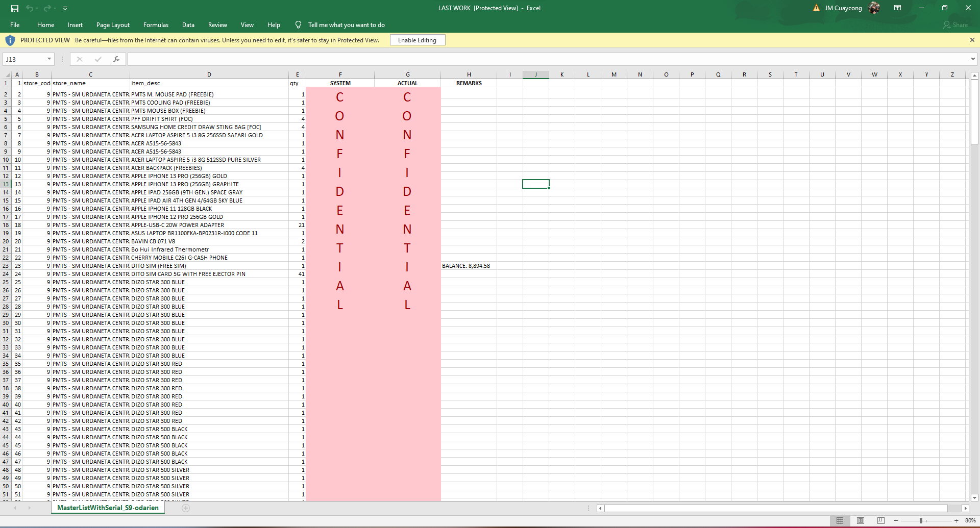Switch to the Home ribbon tab
The width and height of the screenshot is (980, 528).
[x=45, y=25]
